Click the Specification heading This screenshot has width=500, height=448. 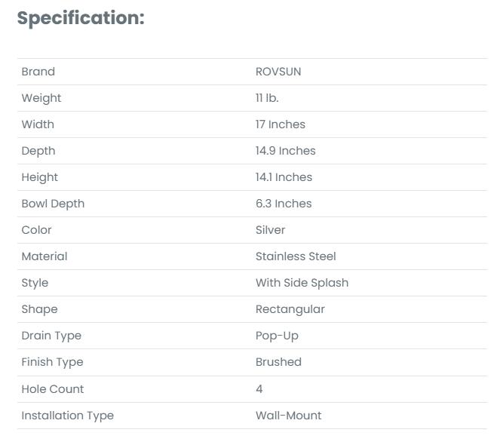pos(80,18)
